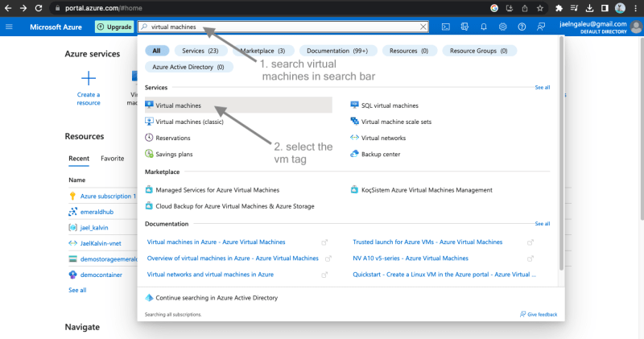Open Cloud Backup for Azure Virtual Machines
The width and height of the screenshot is (644, 339).
(x=234, y=206)
